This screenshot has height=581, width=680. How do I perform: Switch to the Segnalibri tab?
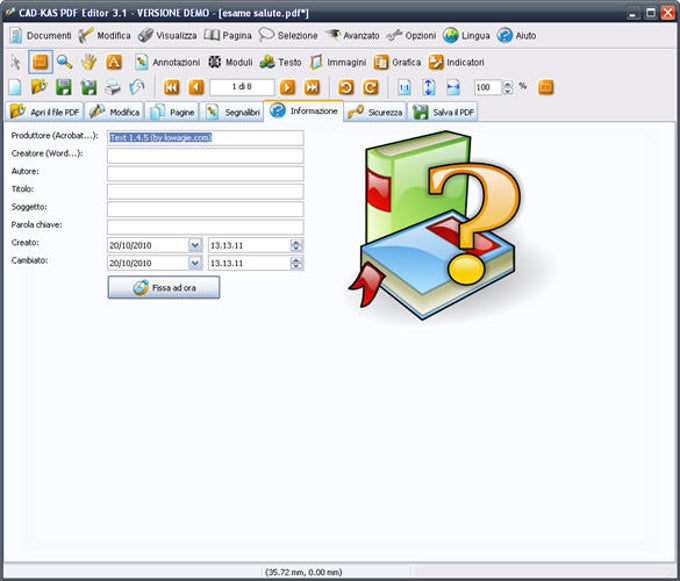(x=232, y=112)
